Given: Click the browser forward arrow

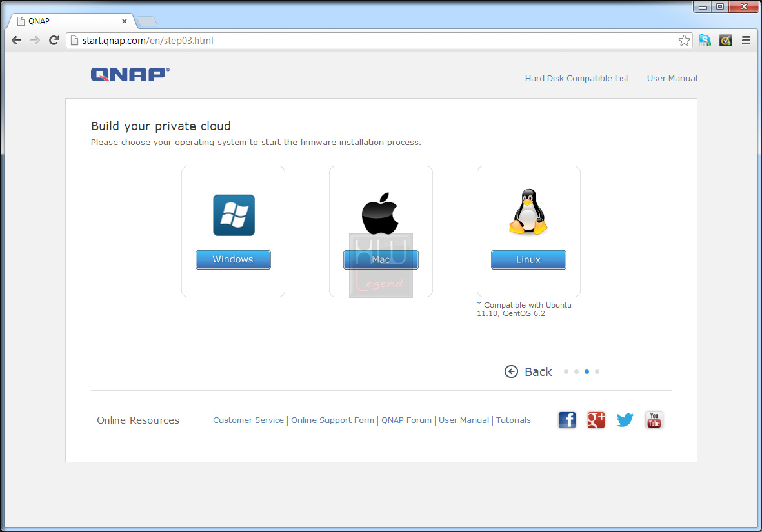Looking at the screenshot, I should pyautogui.click(x=35, y=41).
